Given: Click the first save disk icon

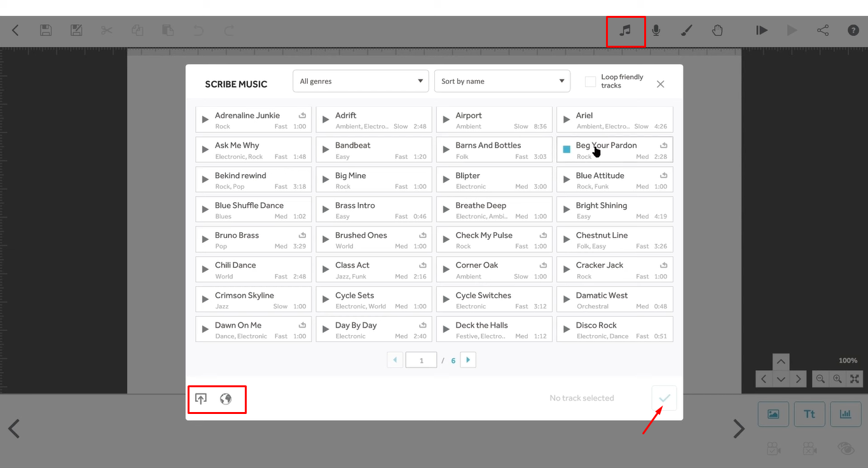Looking at the screenshot, I should pyautogui.click(x=46, y=31).
